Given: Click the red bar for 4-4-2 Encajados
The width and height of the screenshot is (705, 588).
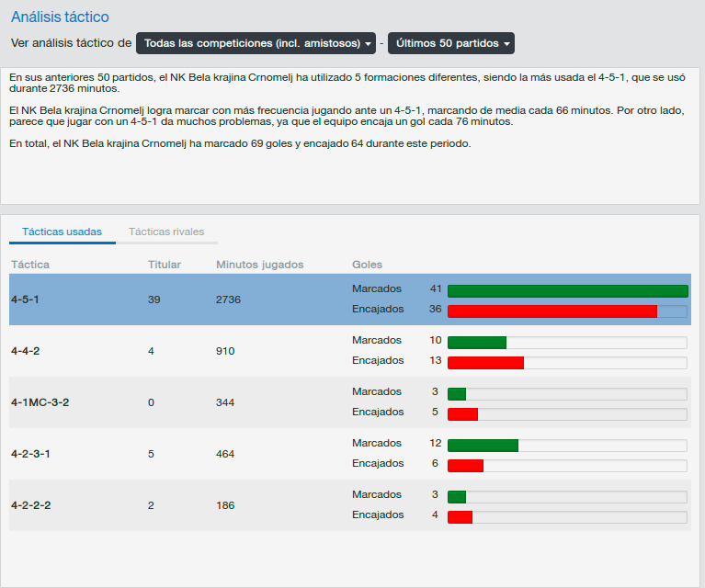Looking at the screenshot, I should click(486, 363).
